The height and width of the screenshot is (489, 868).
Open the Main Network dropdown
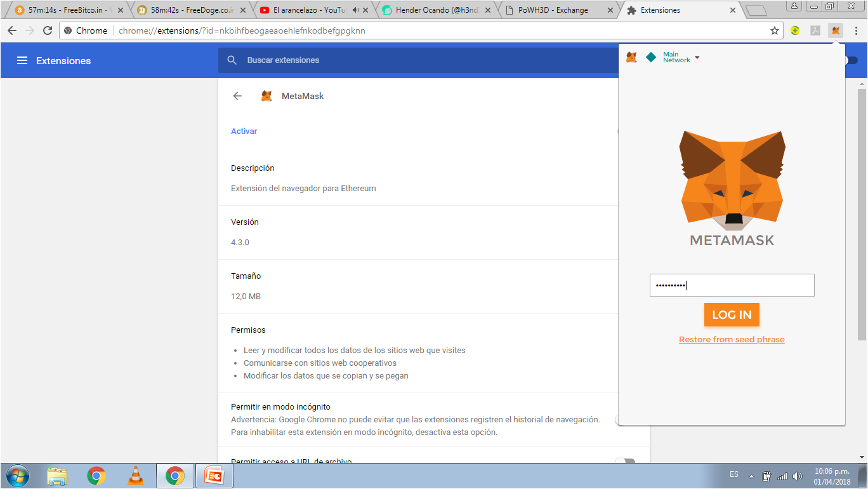click(681, 58)
